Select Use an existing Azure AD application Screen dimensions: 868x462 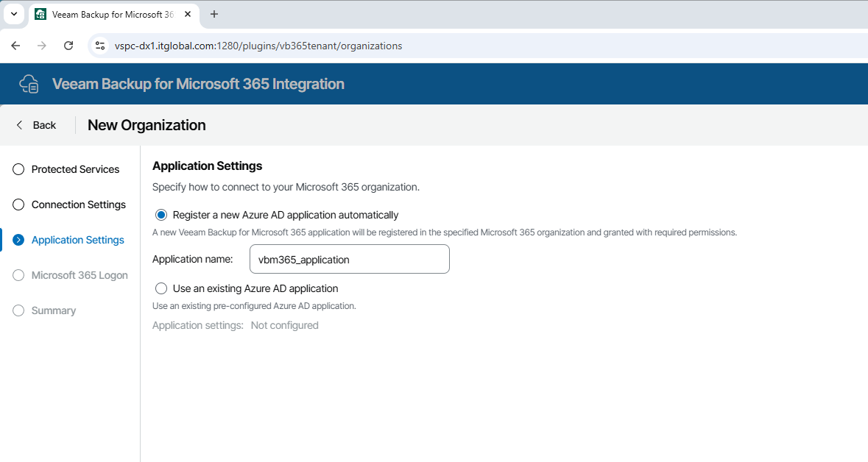[161, 288]
